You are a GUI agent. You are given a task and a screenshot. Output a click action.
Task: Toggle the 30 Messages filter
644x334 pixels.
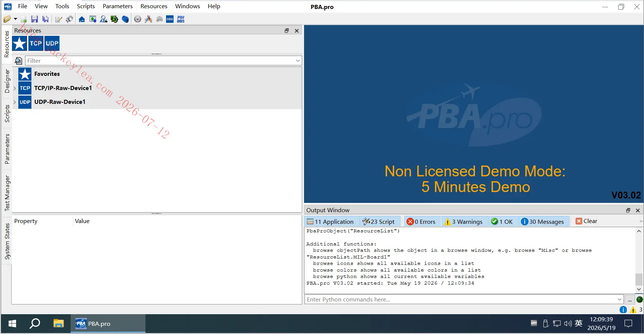[543, 222]
